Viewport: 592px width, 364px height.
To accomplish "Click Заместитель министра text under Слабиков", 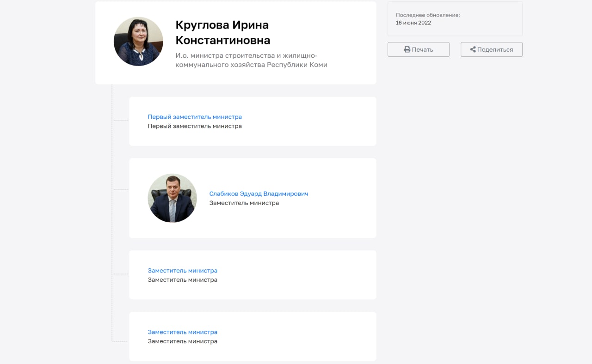I will pos(244,203).
